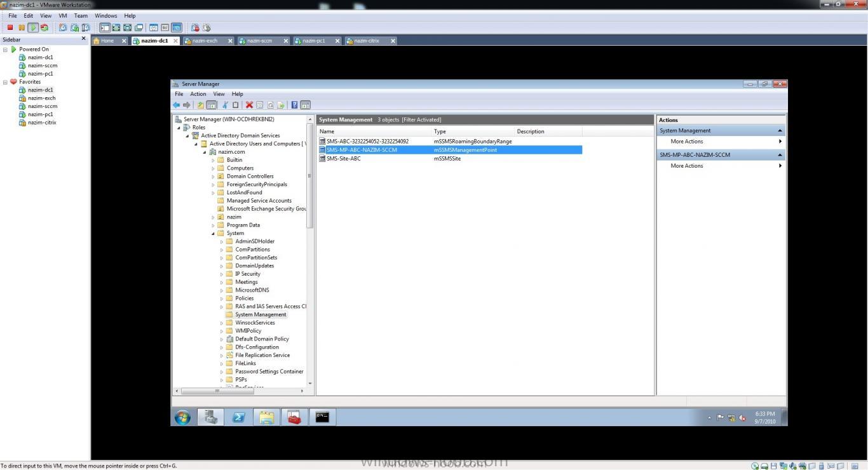Collapse the nazim.com domain node
This screenshot has height=470, width=868.
click(x=205, y=152)
